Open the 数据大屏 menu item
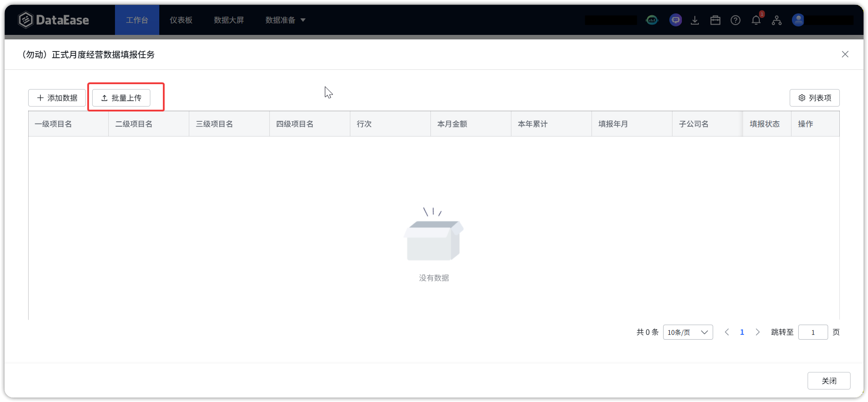The height and width of the screenshot is (402, 868). point(229,20)
